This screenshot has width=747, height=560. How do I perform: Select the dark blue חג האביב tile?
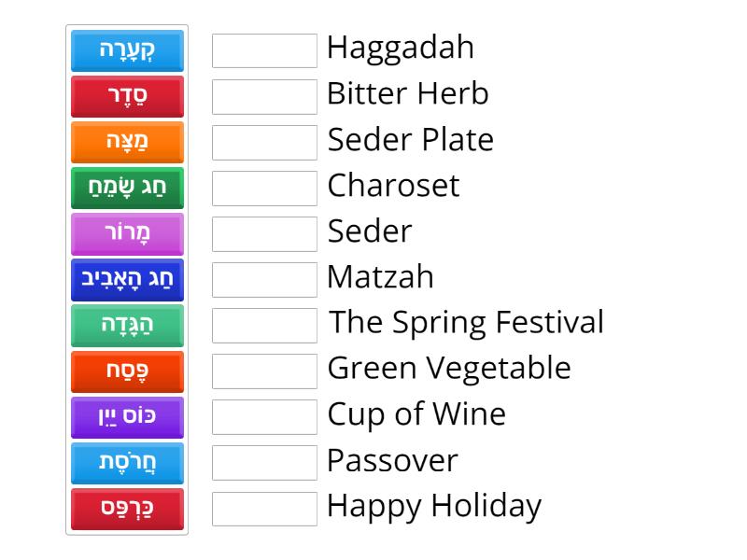pyautogui.click(x=127, y=280)
